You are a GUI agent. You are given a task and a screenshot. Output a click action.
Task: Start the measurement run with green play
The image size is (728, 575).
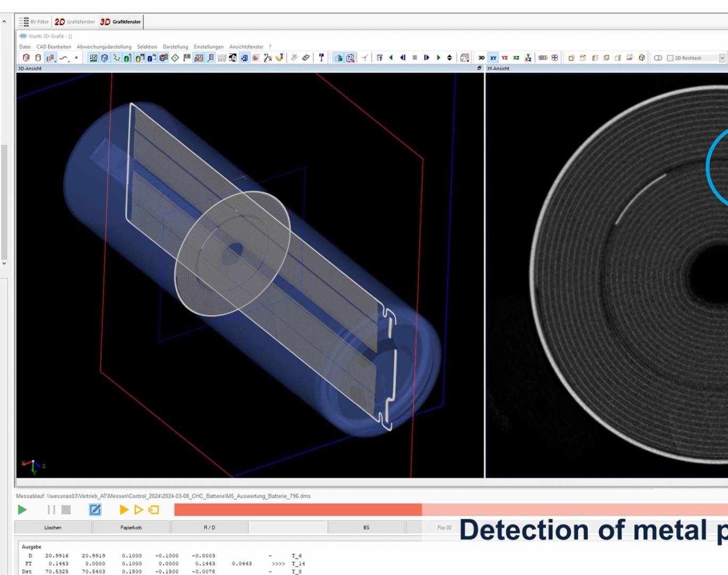pos(22,510)
